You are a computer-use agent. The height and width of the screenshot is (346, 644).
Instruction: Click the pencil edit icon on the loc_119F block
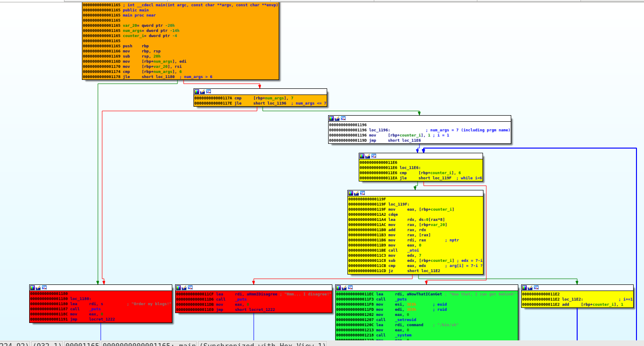tap(357, 193)
